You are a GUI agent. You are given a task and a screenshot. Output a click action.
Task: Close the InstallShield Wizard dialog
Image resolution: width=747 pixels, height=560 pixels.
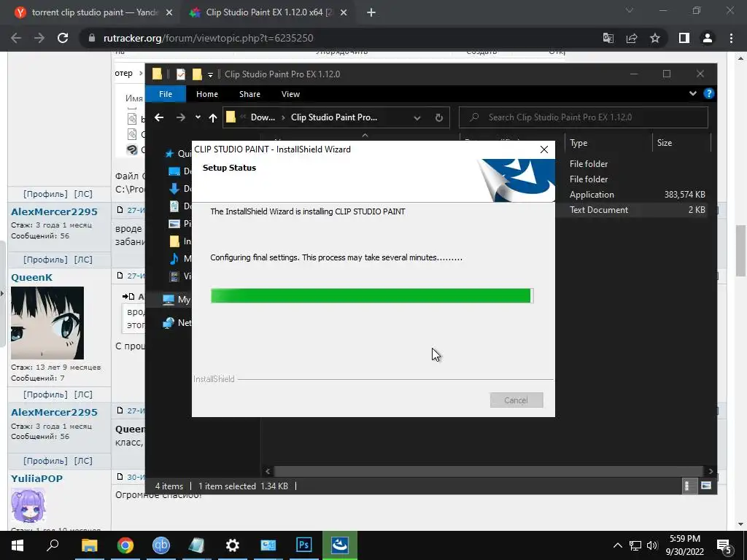tap(544, 149)
